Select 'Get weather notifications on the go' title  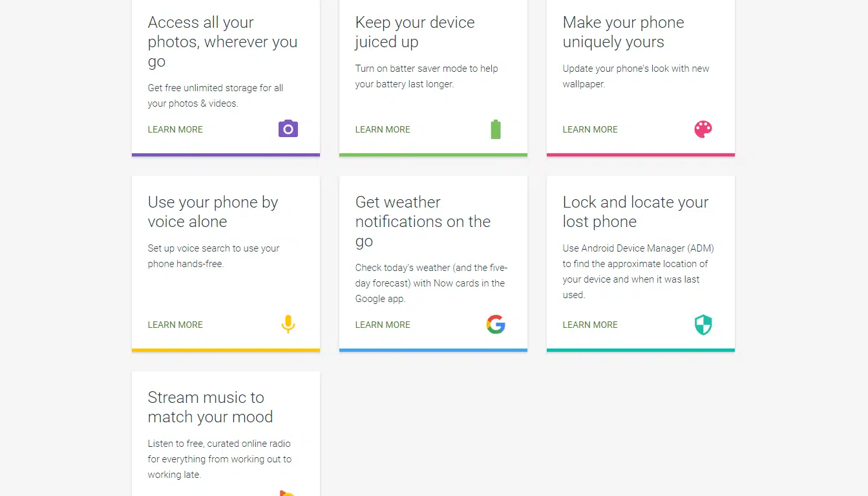tap(423, 221)
